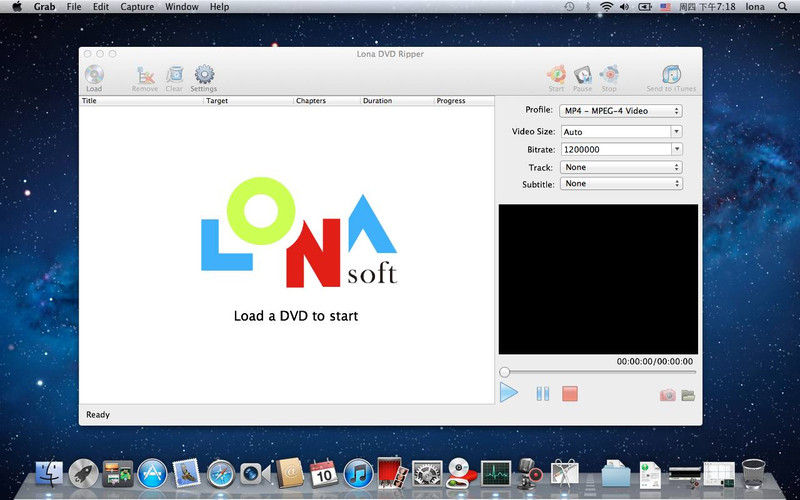Click the Load DVD toolbar icon
The width and height of the screenshot is (800, 500).
point(94,76)
